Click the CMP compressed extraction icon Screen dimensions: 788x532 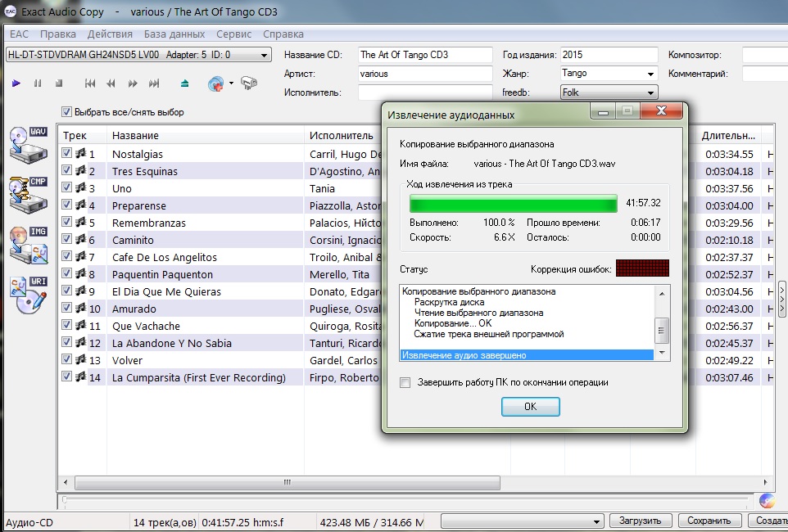[x=29, y=195]
